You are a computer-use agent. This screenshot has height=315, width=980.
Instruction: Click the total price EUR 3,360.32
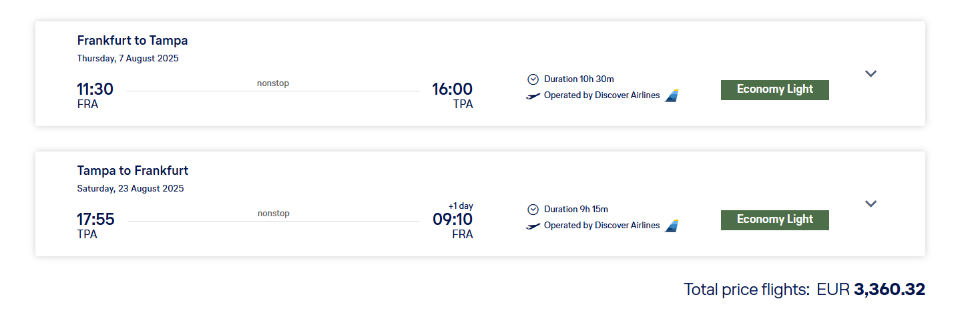(889, 290)
